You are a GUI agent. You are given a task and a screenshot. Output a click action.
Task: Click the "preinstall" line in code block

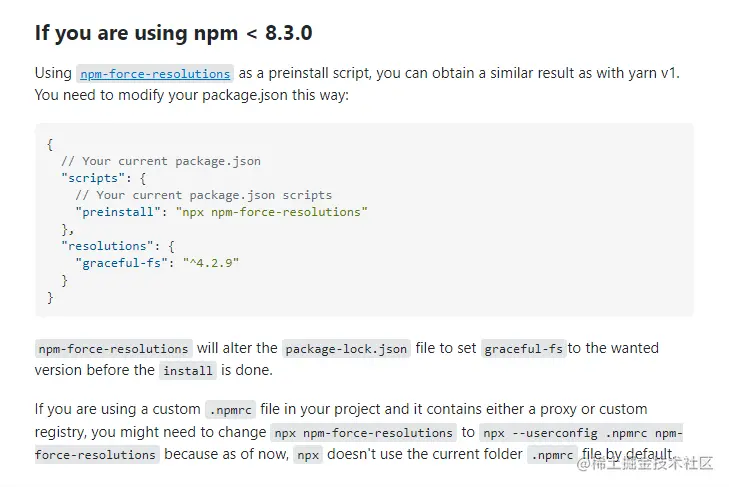(221, 212)
